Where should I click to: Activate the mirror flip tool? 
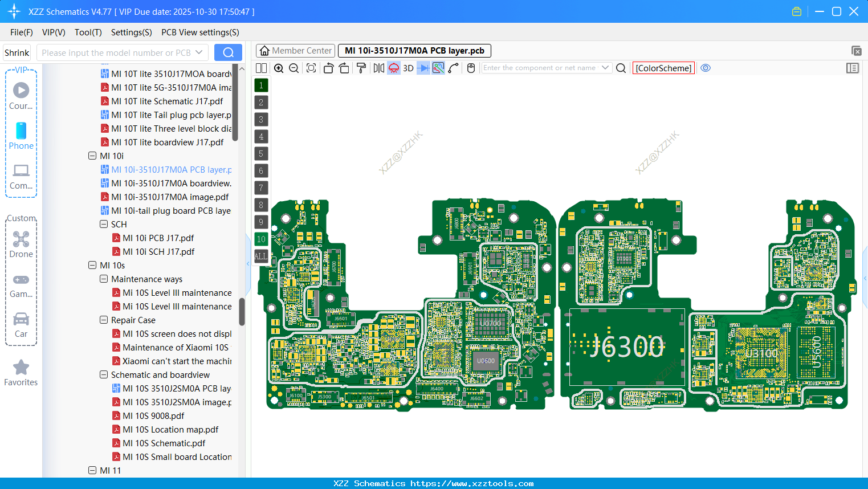click(378, 68)
